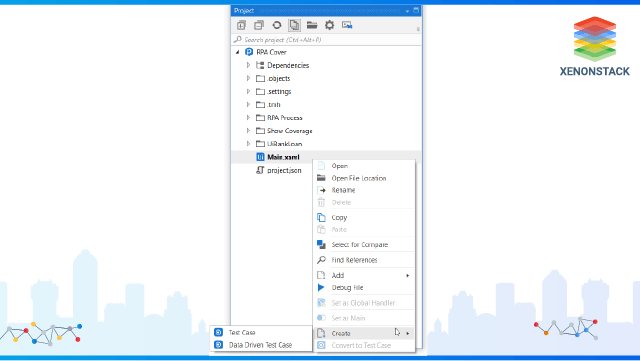Click the Open File Location folder icon
Viewport: 640px width, 361px height.
[x=321, y=178]
